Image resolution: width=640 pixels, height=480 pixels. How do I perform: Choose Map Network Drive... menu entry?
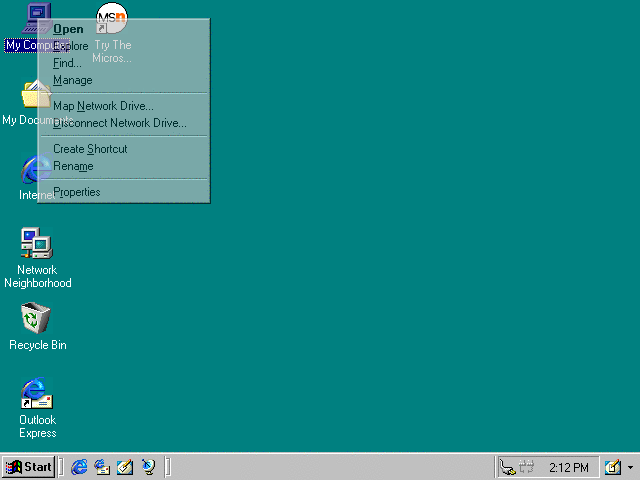[x=124, y=106]
